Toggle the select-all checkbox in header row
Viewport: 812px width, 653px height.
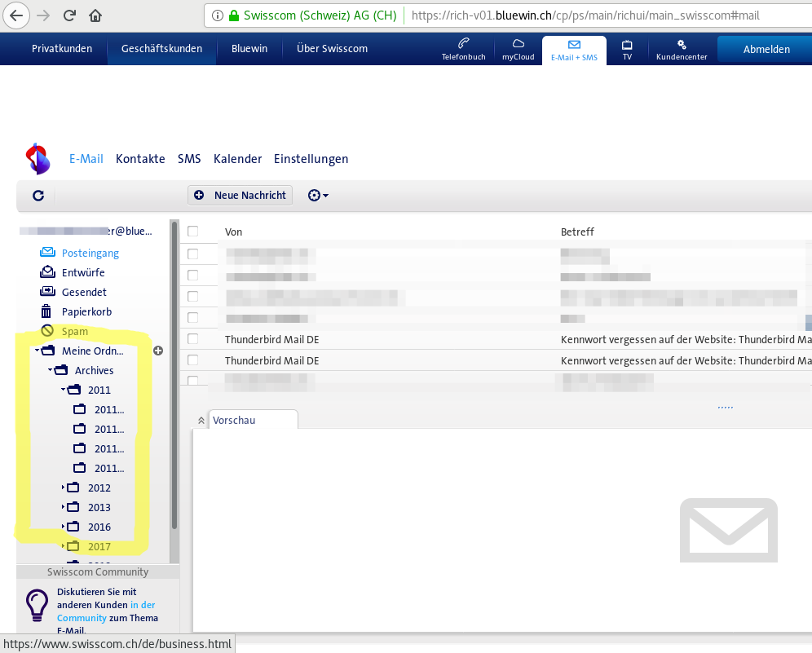pos(193,232)
